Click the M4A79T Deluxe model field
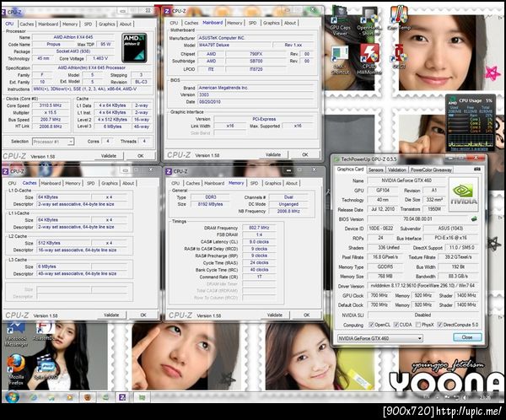 click(x=234, y=45)
